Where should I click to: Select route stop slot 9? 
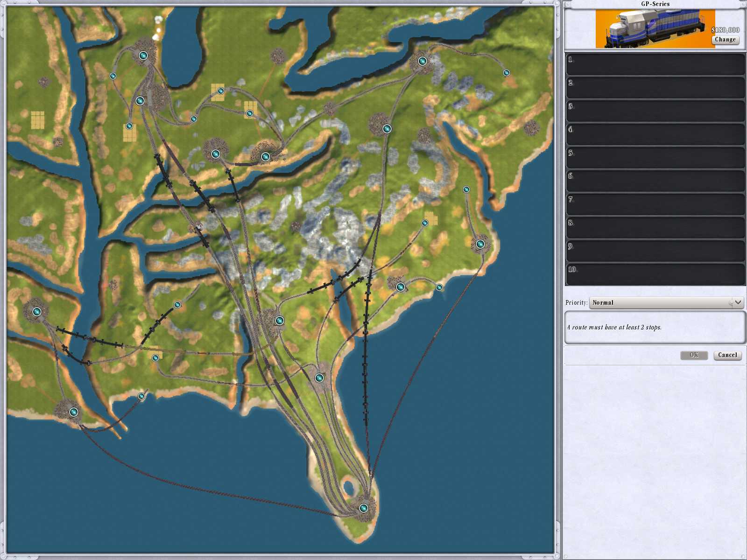coord(655,251)
